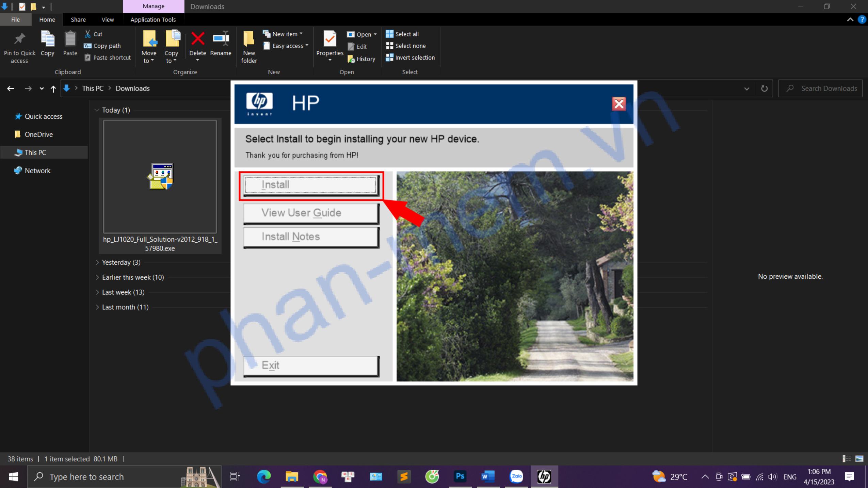
Task: Click the Install button in HP dialog
Action: click(x=310, y=184)
